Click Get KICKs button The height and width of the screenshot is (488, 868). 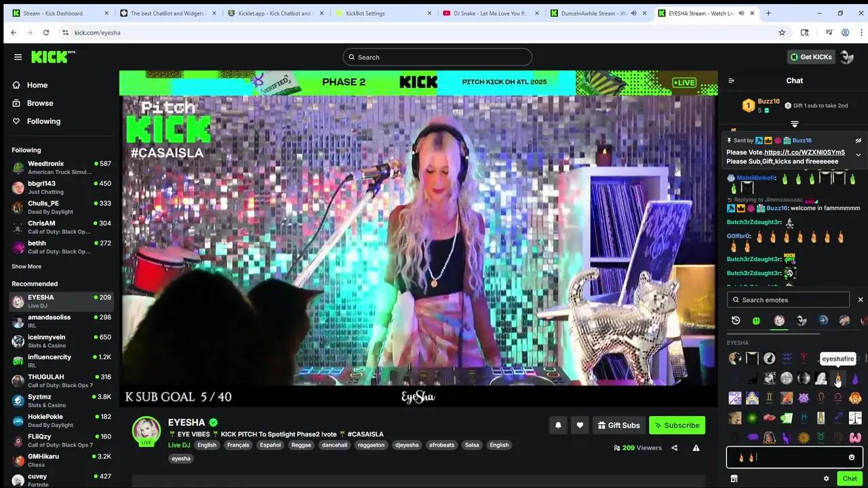pos(810,57)
